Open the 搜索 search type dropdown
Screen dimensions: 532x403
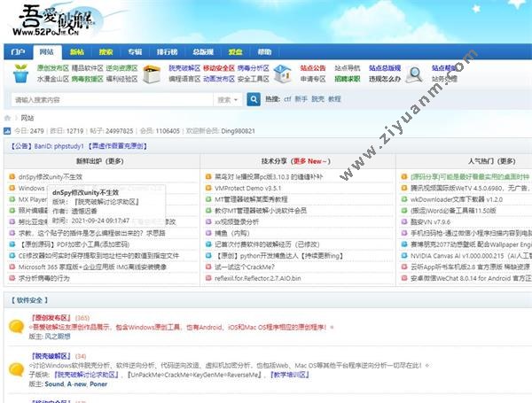click(x=227, y=100)
